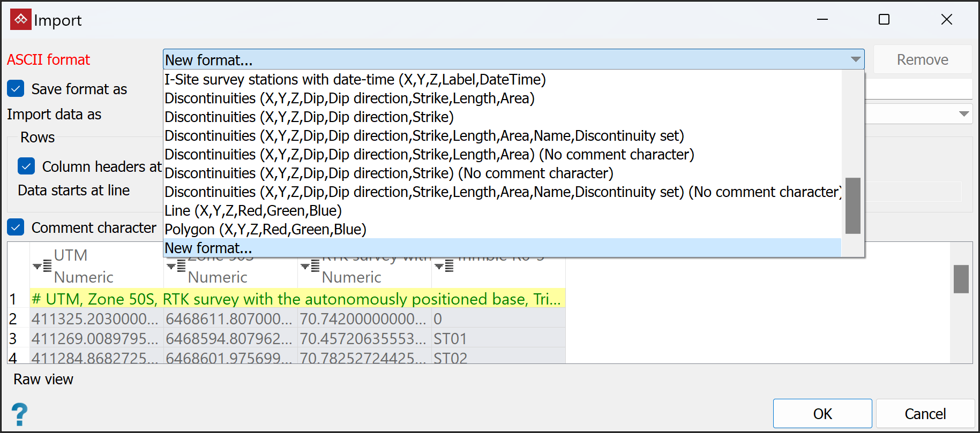Open column options icon for second Numeric column
This screenshot has height=433, width=980.
(x=176, y=265)
